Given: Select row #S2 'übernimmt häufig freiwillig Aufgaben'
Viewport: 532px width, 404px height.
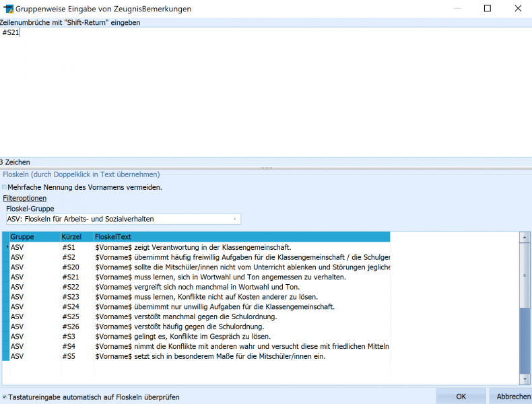Looking at the screenshot, I should click(x=196, y=257).
